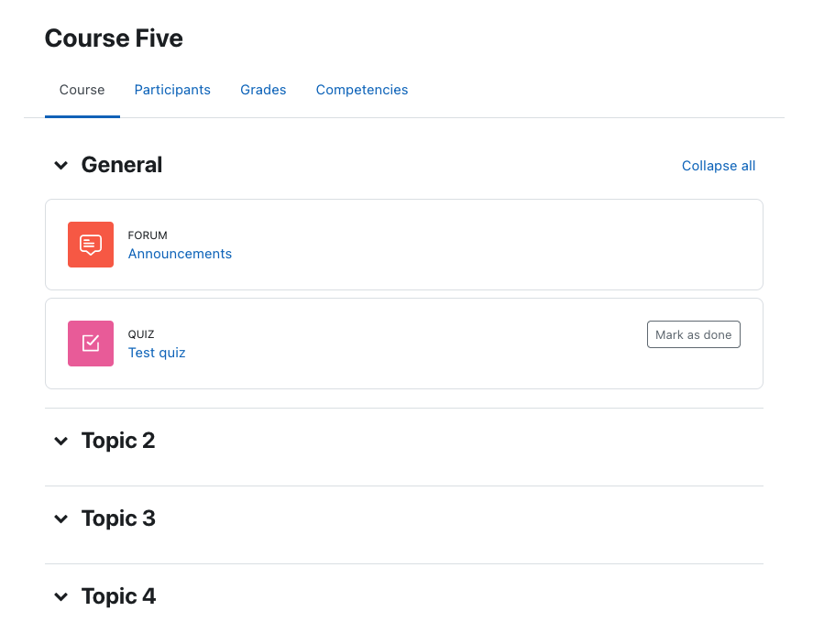This screenshot has height=644, width=824.
Task: Click the General section heading
Action: [x=121, y=165]
